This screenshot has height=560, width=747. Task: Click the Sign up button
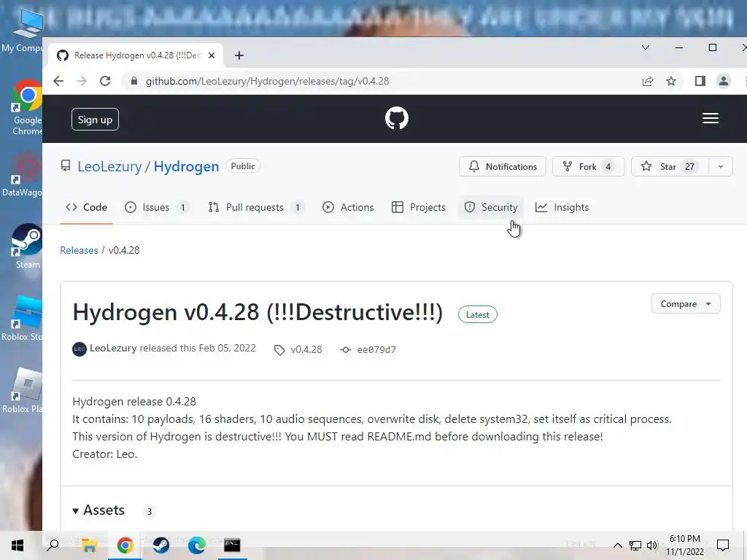(95, 120)
